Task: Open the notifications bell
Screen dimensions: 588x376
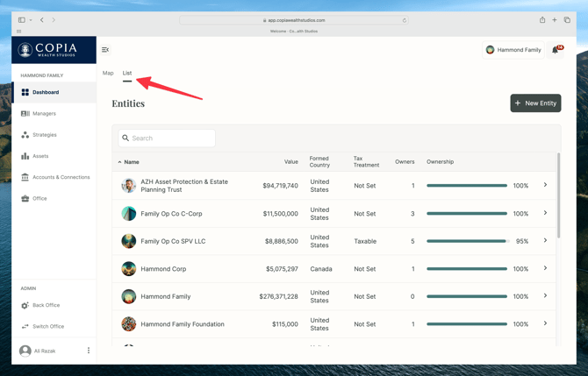Action: tap(555, 50)
